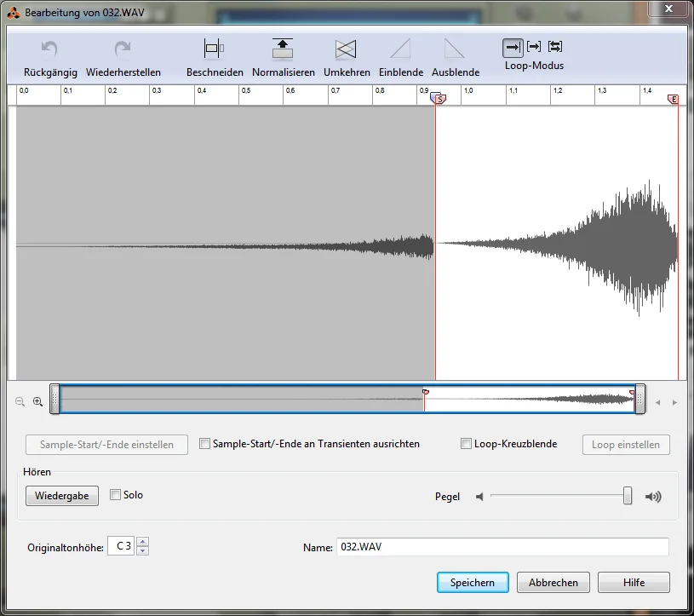The image size is (694, 616).
Task: Open the Hilfe help button
Action: (634, 582)
